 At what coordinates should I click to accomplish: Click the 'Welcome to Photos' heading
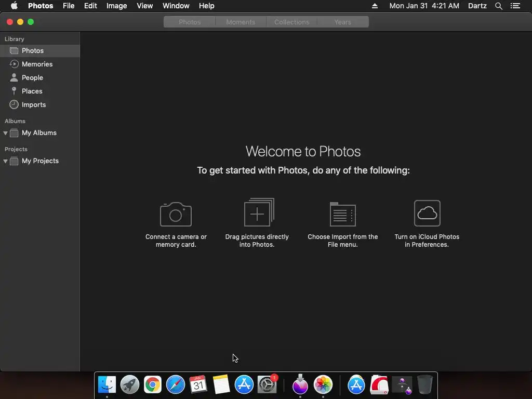(x=303, y=151)
